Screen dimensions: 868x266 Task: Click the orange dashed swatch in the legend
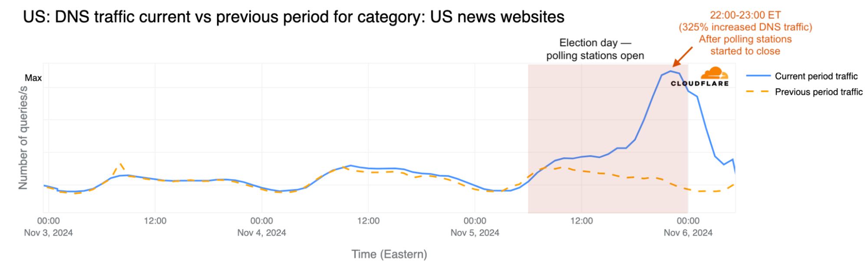[758, 92]
